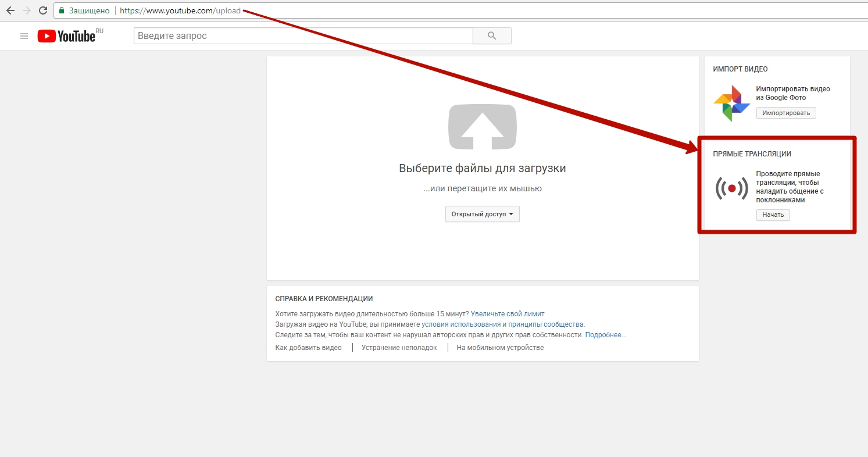Expand the Открытый доступ privacy dropdown
The width and height of the screenshot is (868, 457).
coord(482,214)
